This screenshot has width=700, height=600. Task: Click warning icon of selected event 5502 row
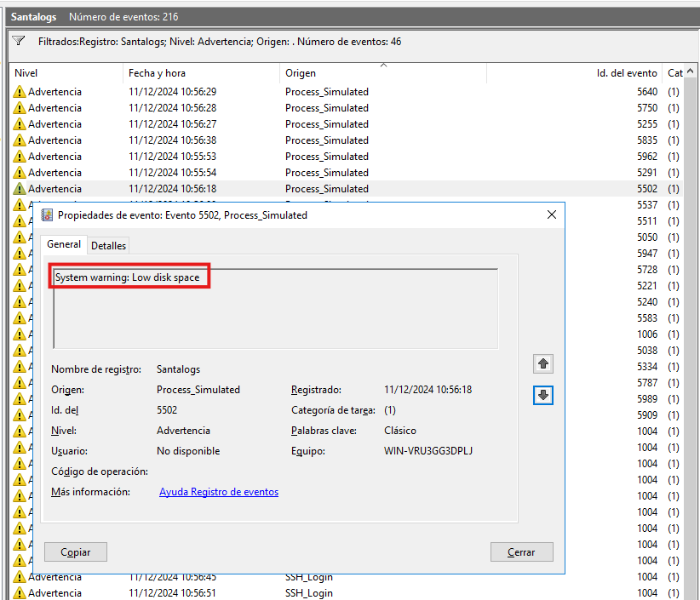click(x=20, y=189)
